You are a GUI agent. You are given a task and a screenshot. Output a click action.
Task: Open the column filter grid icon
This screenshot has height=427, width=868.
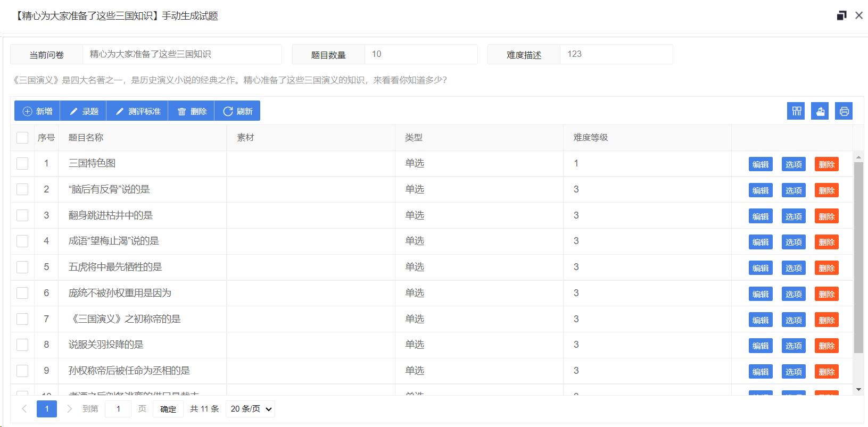coord(796,111)
